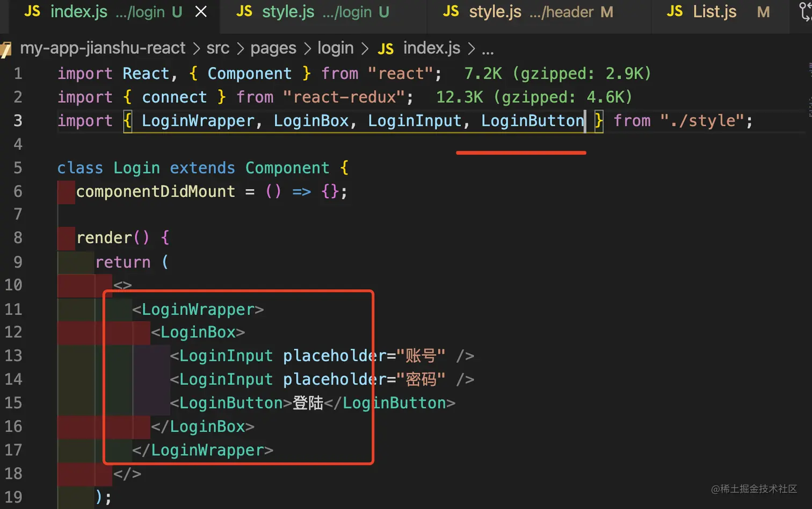Click the JS icon on List.js tab

click(x=675, y=11)
